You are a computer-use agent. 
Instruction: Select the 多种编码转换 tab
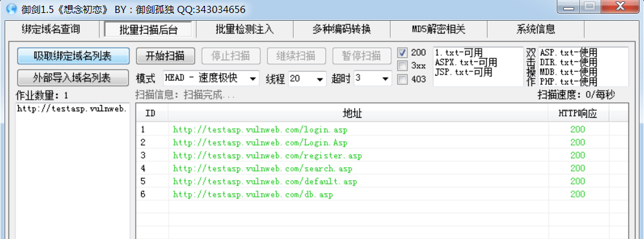click(341, 29)
